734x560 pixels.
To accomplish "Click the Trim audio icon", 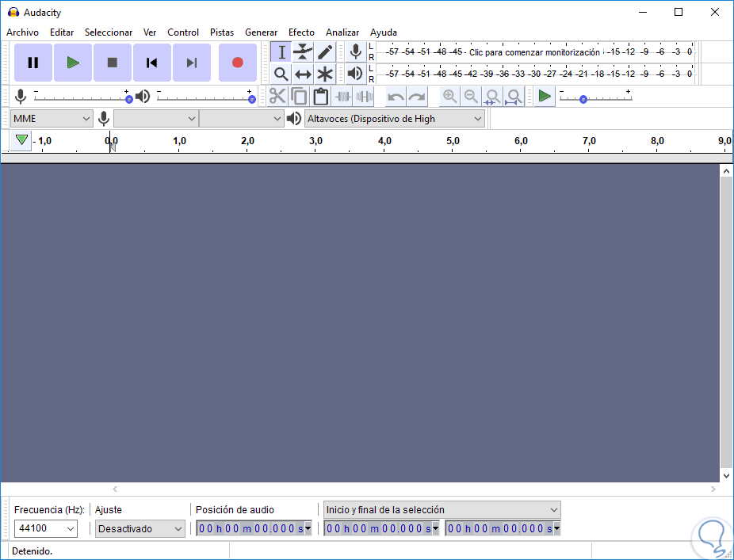I will tap(342, 97).
